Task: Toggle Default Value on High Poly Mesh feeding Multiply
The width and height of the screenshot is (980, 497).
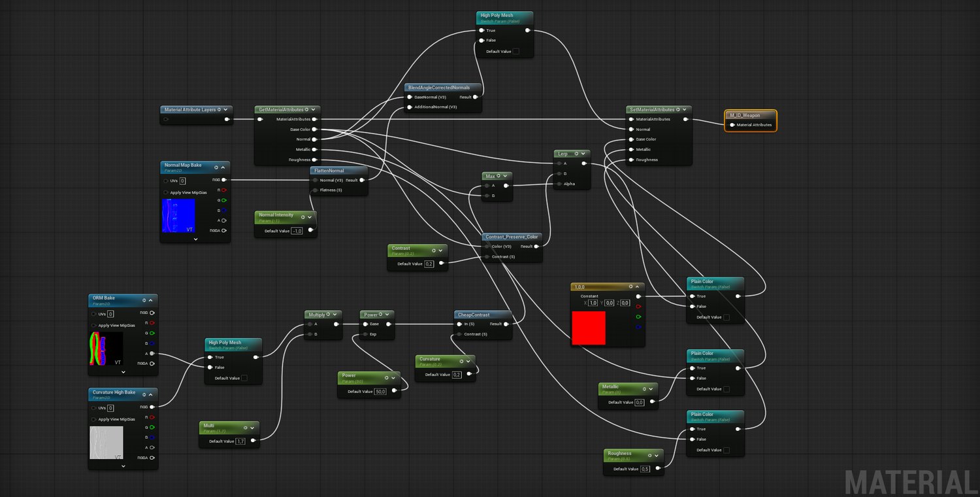Action: [244, 378]
